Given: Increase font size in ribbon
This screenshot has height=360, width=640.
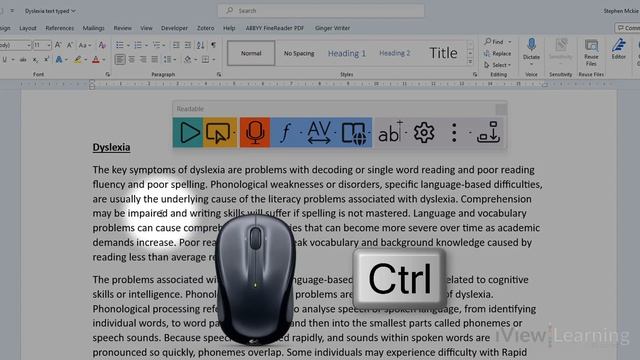Looking at the screenshot, I should coord(58,45).
